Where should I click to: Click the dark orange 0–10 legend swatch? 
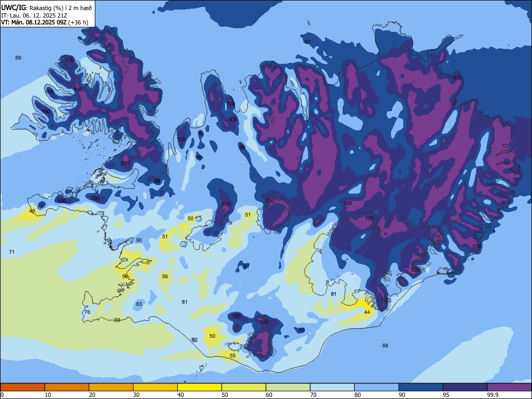22,387
